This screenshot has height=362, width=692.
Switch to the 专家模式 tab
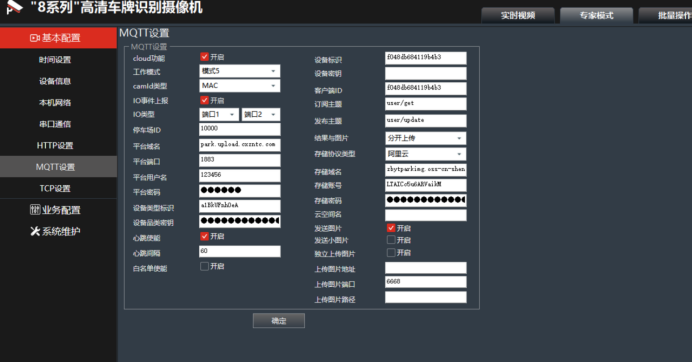pyautogui.click(x=596, y=15)
